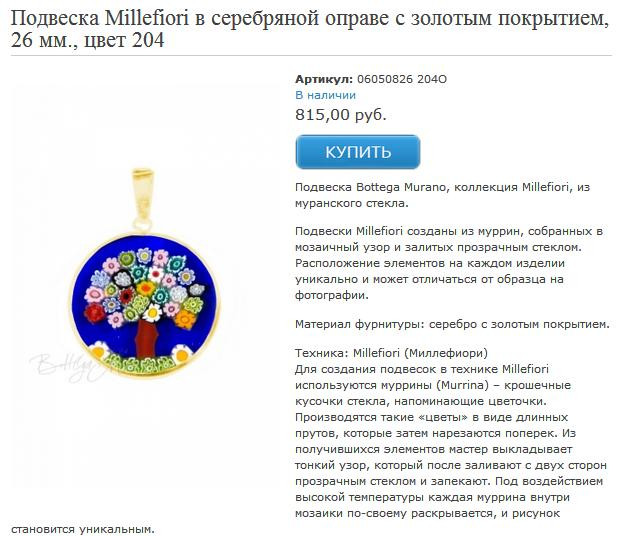This screenshot has width=625, height=536.
Task: Click the bold 'Артикул:' label
Action: pos(324,78)
